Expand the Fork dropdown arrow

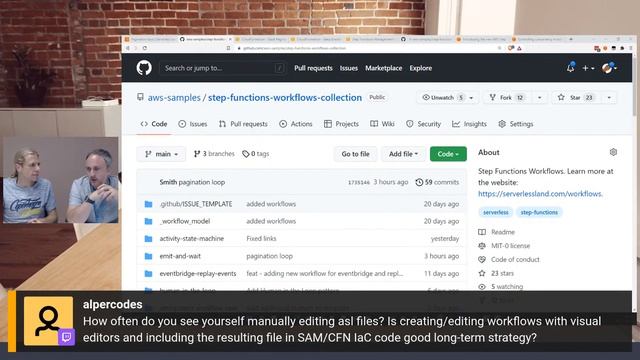click(x=539, y=98)
